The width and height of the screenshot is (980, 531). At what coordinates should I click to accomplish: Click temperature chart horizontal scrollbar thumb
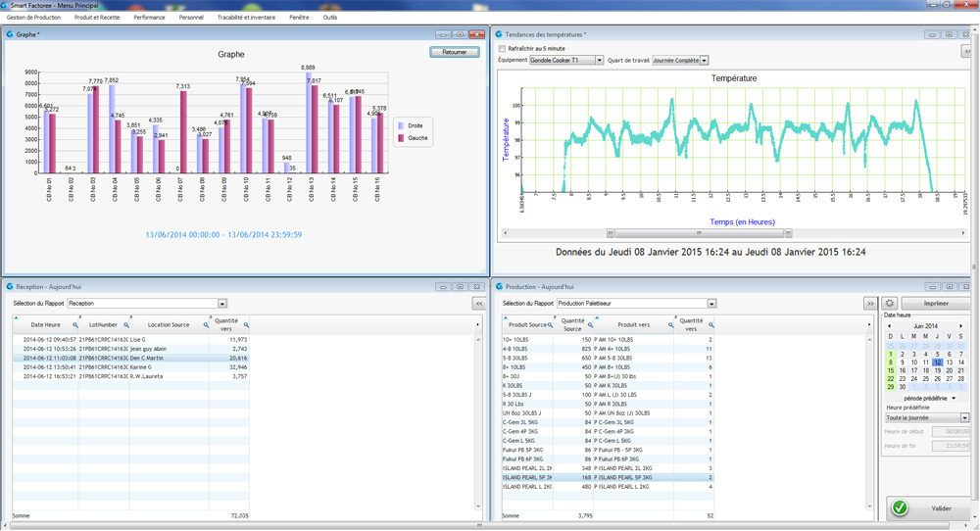[x=700, y=233]
